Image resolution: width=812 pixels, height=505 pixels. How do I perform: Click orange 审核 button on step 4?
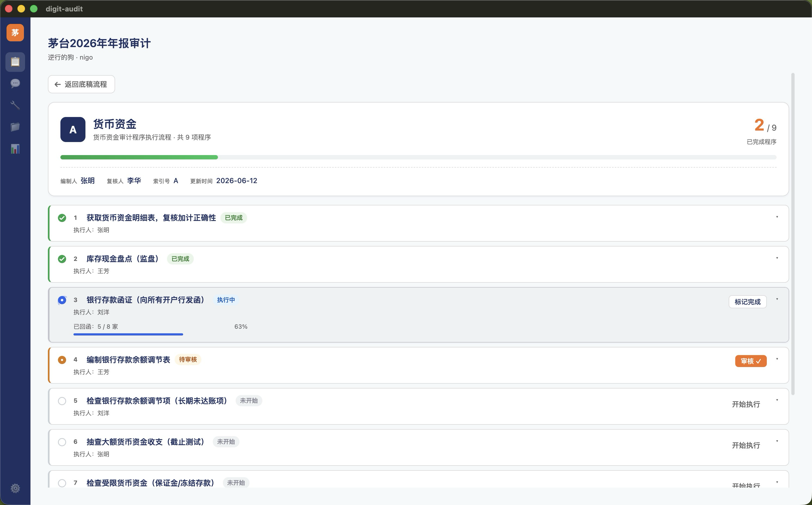[x=751, y=361]
